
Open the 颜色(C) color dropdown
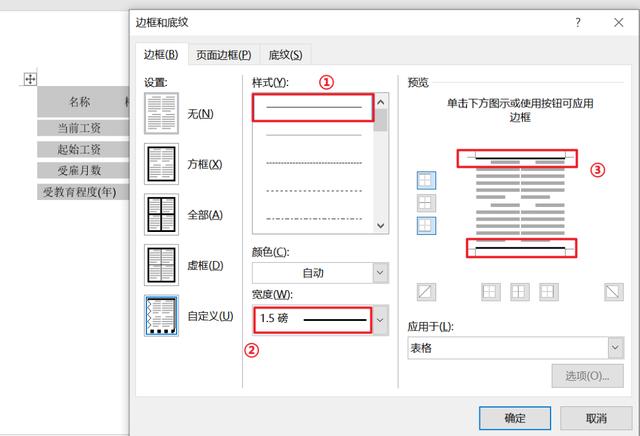(x=380, y=273)
